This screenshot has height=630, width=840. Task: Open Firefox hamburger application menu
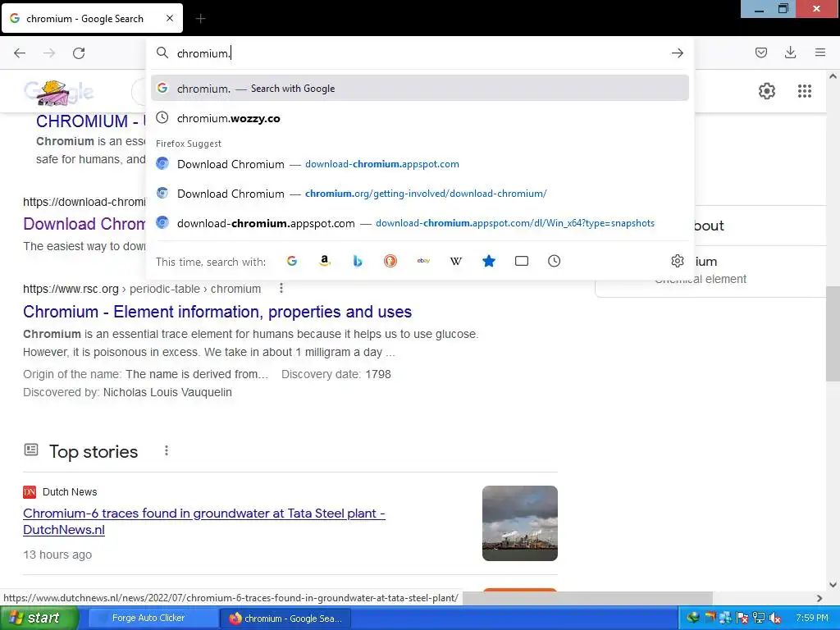(x=820, y=52)
